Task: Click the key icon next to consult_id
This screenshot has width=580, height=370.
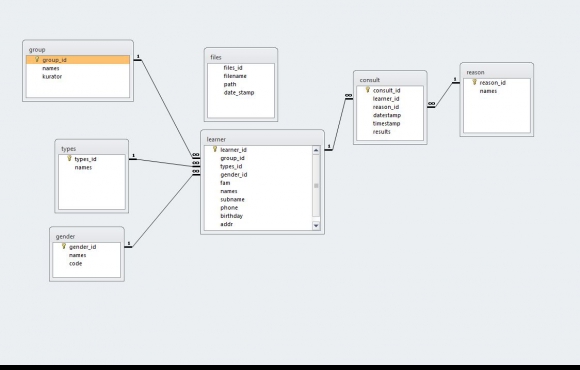Action: [368, 90]
